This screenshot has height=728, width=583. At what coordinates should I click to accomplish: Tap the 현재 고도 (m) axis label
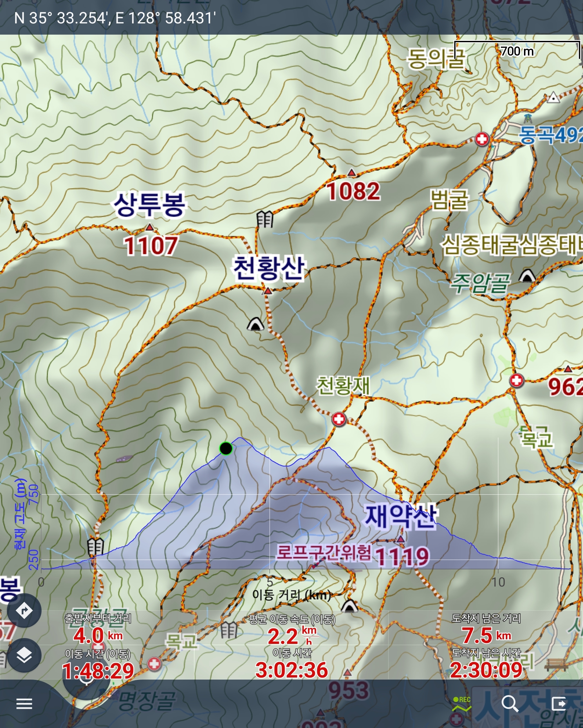tap(20, 514)
